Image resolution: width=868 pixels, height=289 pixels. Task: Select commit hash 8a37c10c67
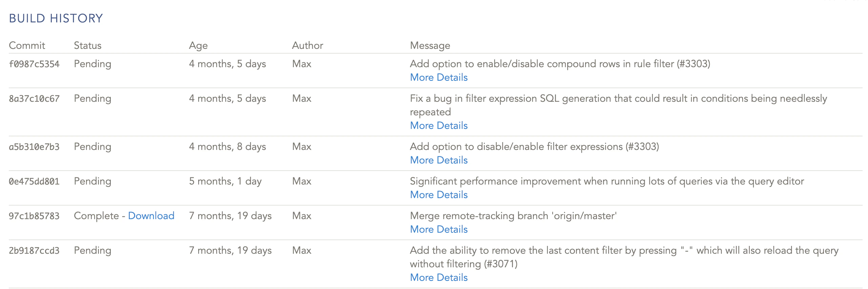tap(34, 99)
